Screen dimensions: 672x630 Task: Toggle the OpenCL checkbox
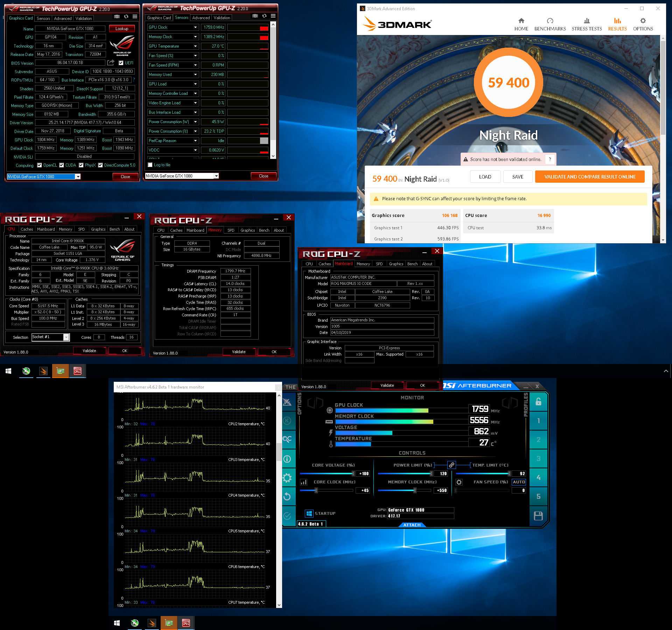tap(40, 165)
